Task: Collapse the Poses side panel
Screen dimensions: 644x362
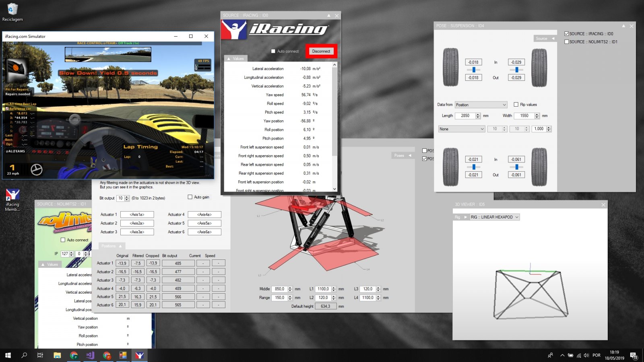Action: click(x=402, y=155)
